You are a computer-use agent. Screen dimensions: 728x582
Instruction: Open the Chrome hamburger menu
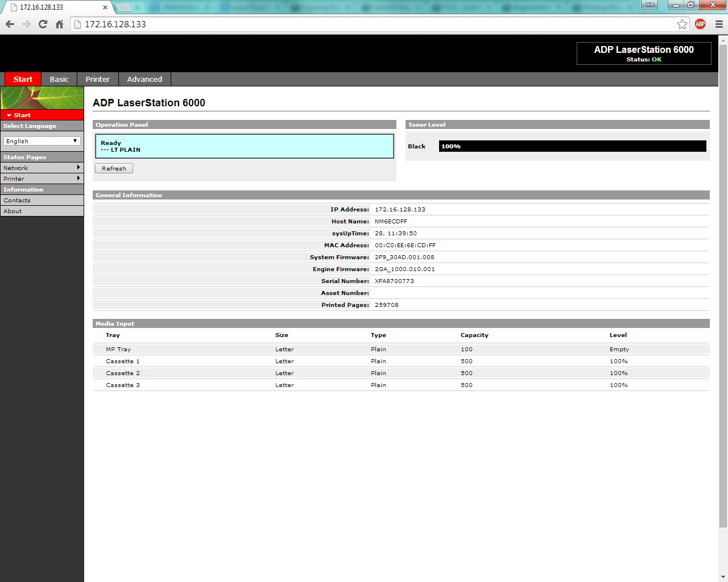pos(719,24)
